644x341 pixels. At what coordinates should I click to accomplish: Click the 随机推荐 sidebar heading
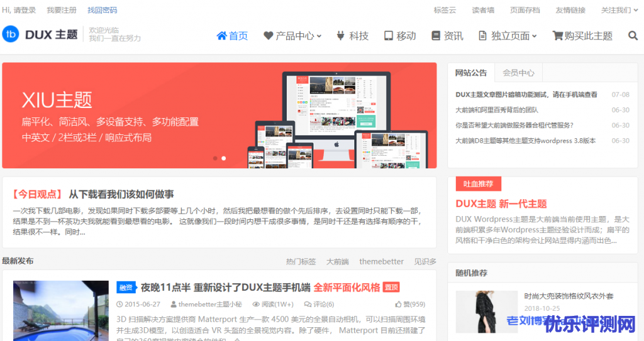coord(471,273)
